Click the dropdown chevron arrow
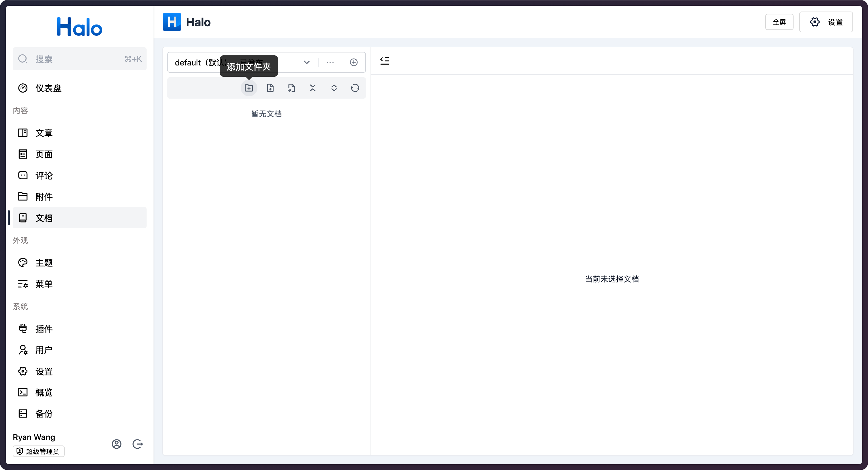This screenshot has width=868, height=470. 307,62
